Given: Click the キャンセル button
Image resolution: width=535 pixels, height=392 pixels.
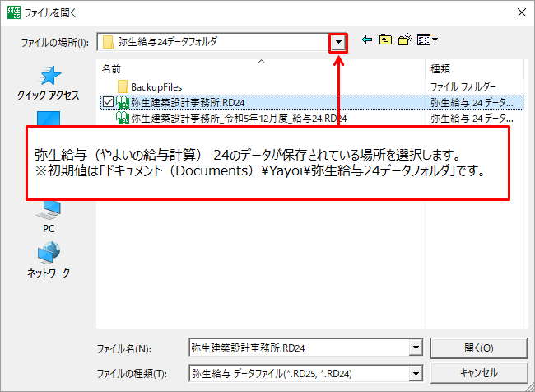Looking at the screenshot, I should click(479, 373).
